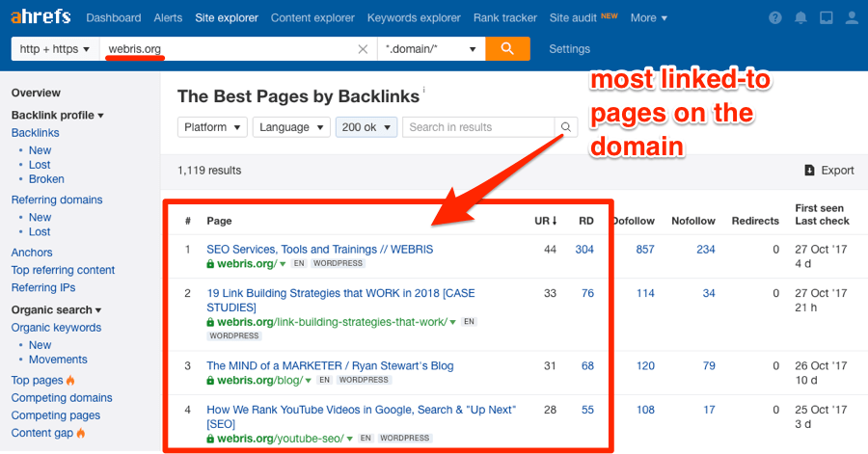Screen dimensions: 868x454
Task: Open Competing pages in the sidebar
Action: pos(55,415)
